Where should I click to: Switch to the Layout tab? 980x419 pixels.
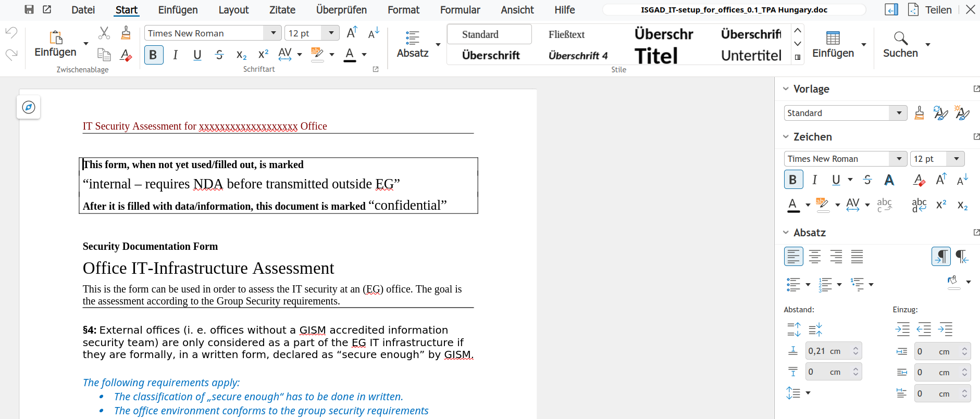(233, 10)
